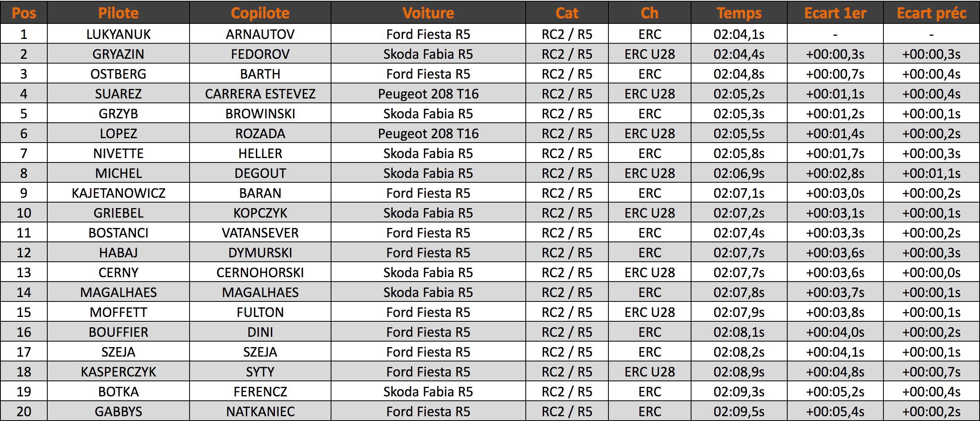Screen dimensions: 980x421
Task: Click the Pos column header
Action: point(24,13)
